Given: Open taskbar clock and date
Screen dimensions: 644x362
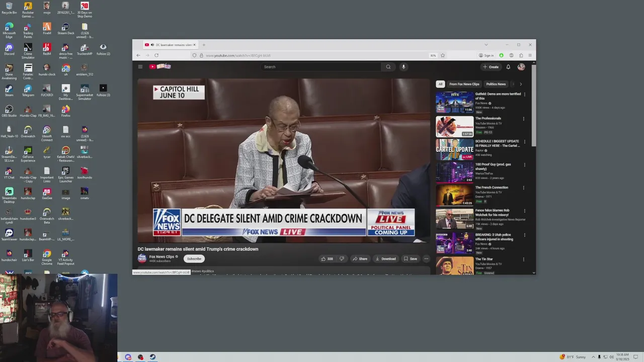Looking at the screenshot, I should 622,357.
